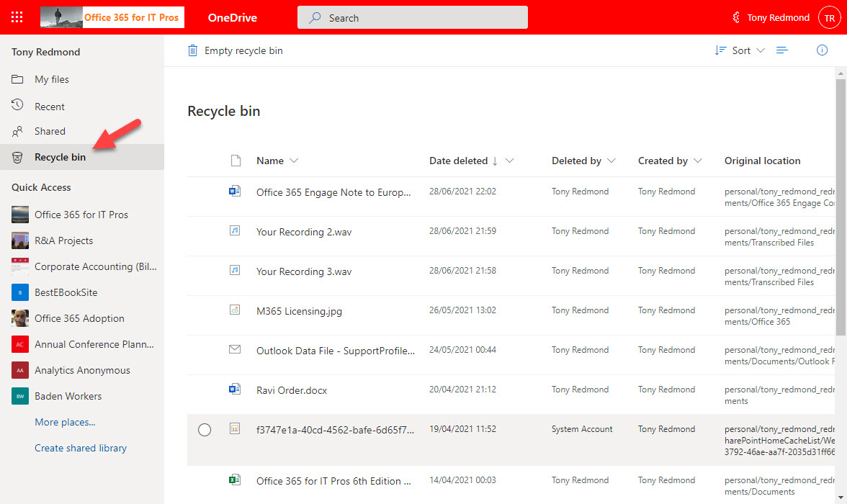Open R&A Projects library
847x504 pixels.
click(x=63, y=240)
